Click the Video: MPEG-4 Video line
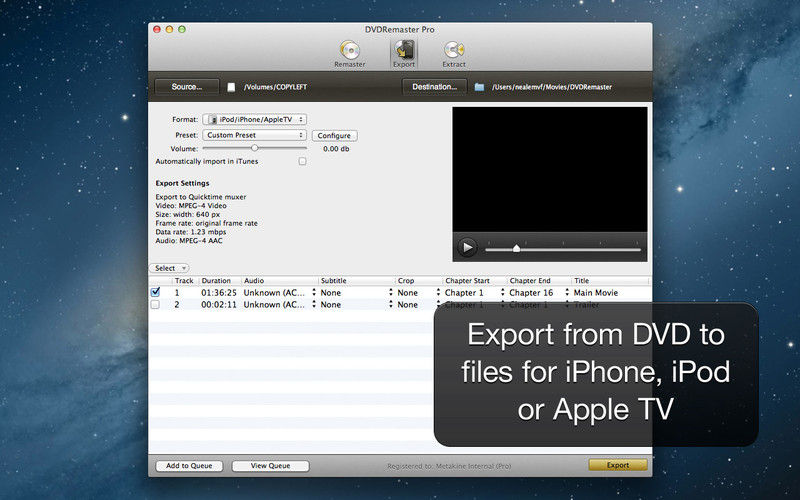 coord(191,206)
